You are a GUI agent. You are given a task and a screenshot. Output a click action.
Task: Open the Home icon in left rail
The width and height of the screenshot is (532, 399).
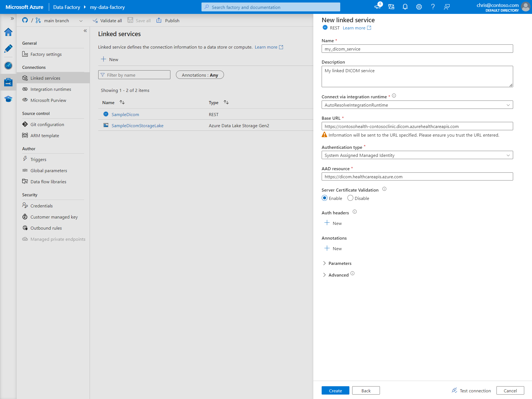tap(8, 32)
